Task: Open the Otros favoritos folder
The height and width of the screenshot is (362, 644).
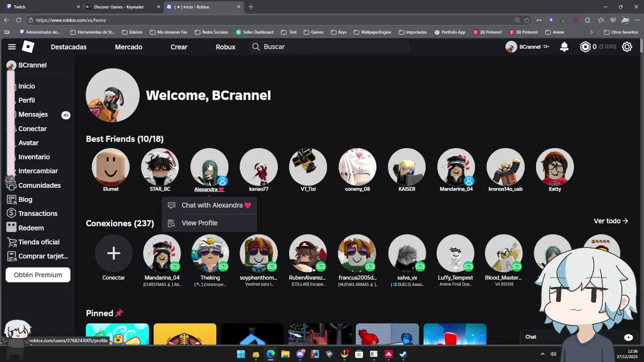Action: pyautogui.click(x=620, y=32)
